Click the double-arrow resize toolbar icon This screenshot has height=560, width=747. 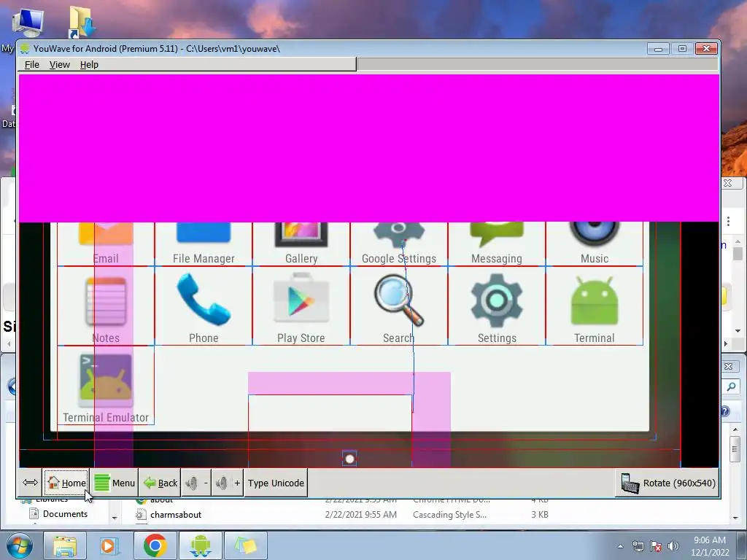[x=30, y=483]
